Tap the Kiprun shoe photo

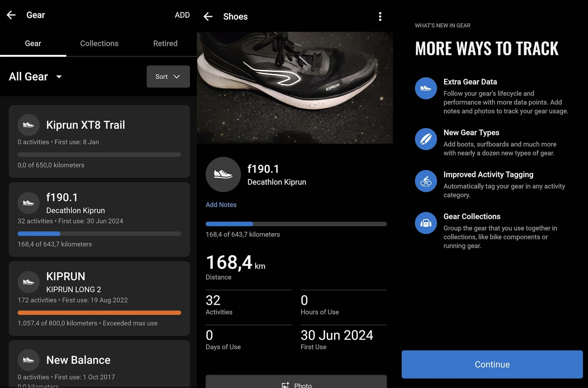295,88
